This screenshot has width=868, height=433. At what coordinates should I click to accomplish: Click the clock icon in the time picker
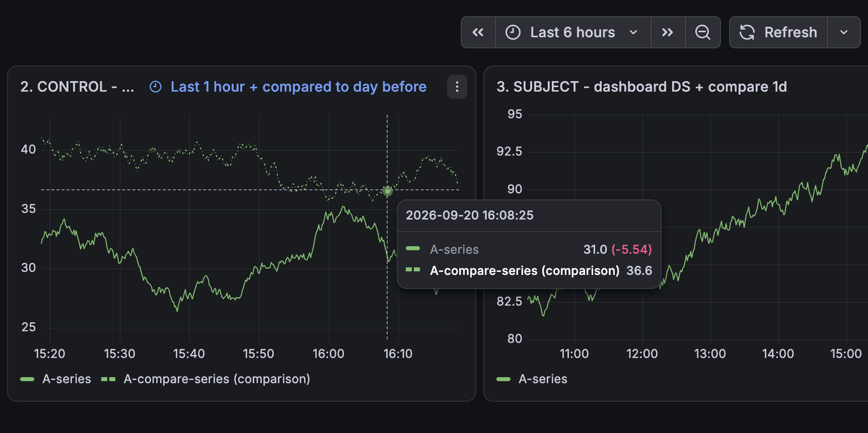click(513, 32)
